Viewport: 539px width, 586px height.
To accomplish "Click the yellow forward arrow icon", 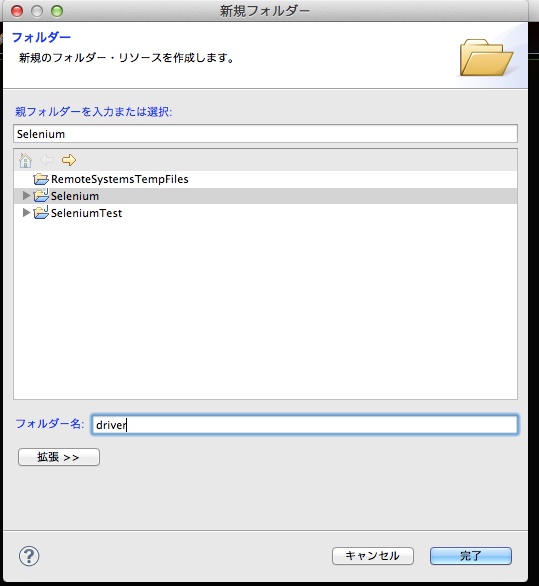I will click(69, 160).
